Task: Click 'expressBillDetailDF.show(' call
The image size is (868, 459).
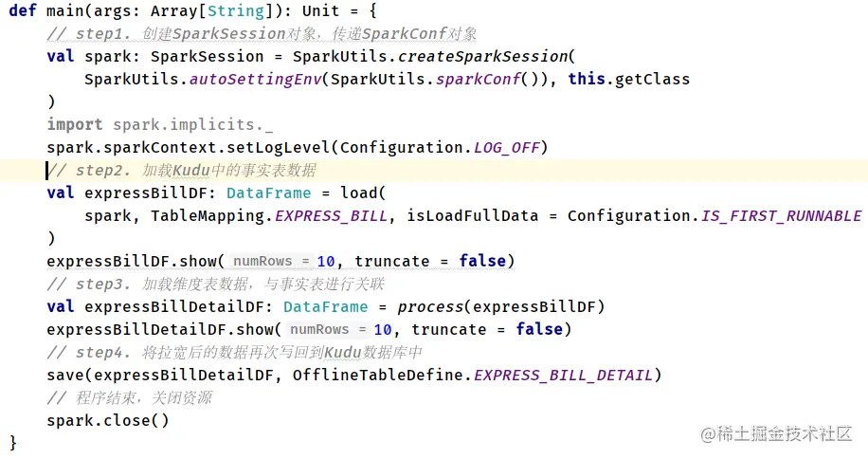Action: (x=165, y=329)
